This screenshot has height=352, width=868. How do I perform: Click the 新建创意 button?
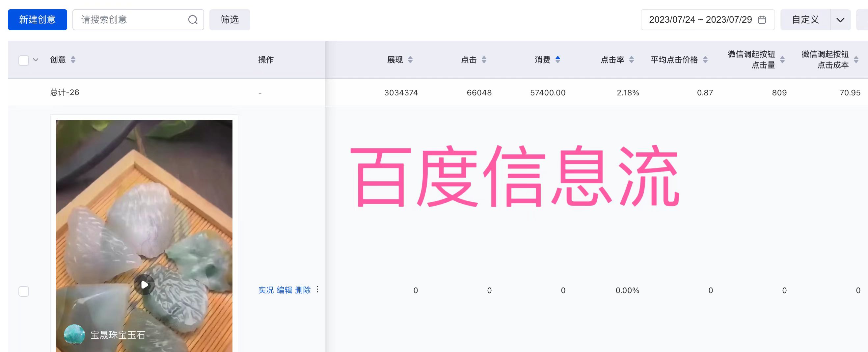click(38, 19)
